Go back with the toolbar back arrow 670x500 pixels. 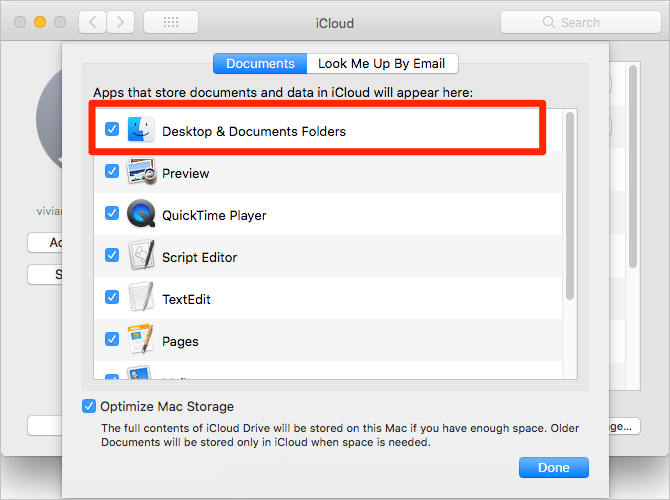coord(92,22)
